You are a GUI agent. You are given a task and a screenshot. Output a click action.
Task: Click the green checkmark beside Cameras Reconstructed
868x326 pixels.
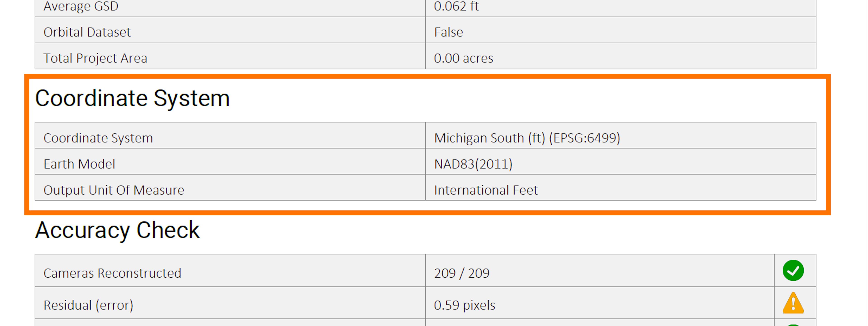tap(793, 270)
